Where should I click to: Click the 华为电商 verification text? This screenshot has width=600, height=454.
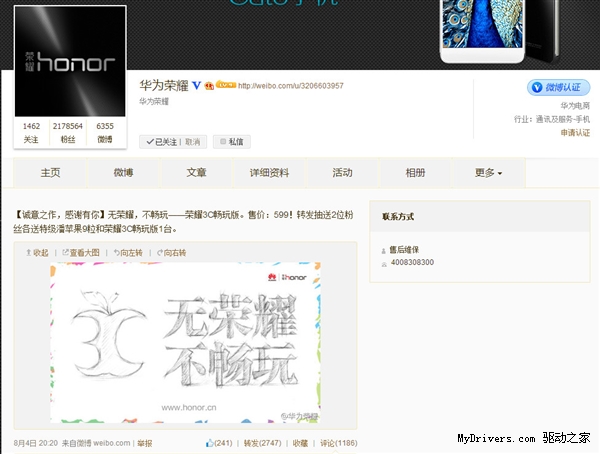coord(575,106)
